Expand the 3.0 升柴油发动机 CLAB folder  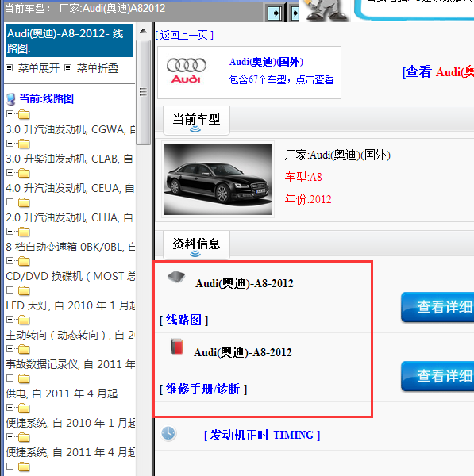10,144
